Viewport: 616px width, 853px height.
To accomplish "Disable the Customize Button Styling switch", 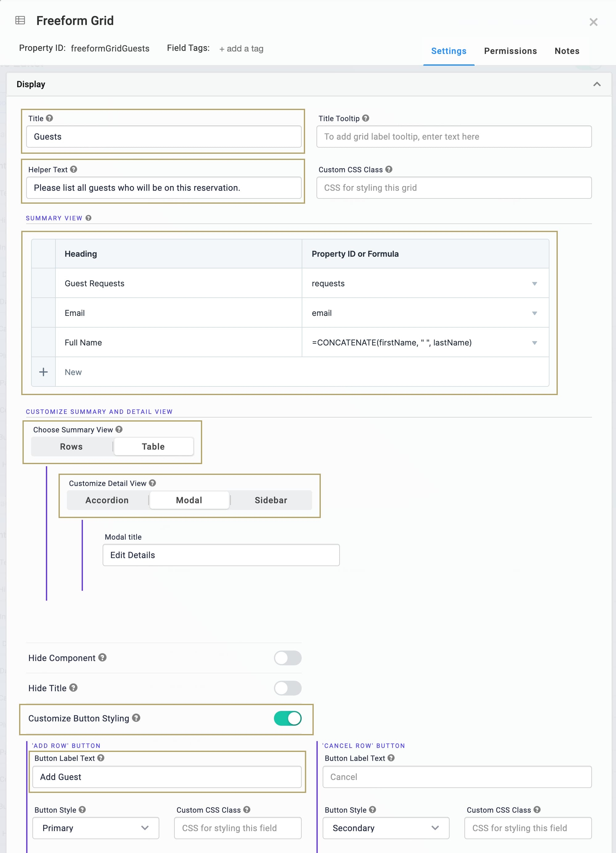I will pos(288,718).
